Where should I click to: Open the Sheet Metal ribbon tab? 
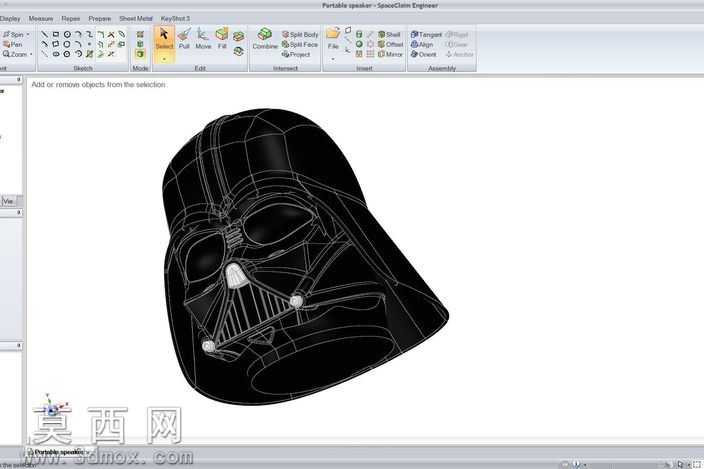pyautogui.click(x=136, y=18)
